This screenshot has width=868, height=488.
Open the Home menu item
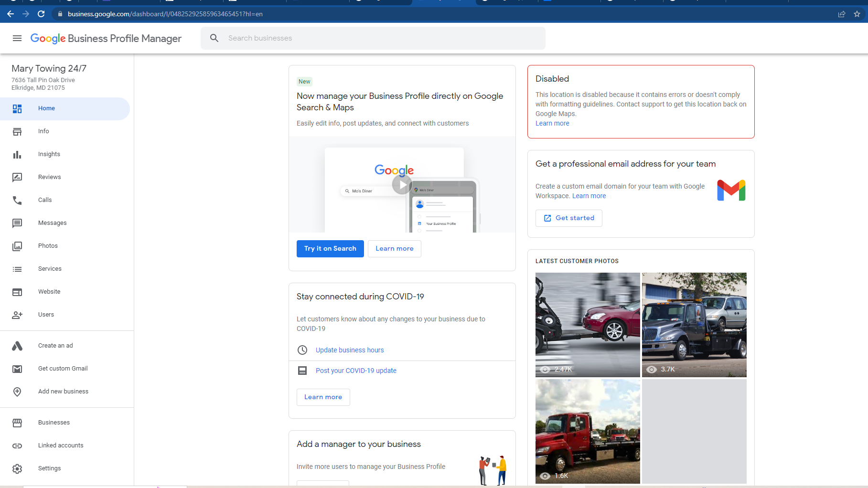point(65,108)
